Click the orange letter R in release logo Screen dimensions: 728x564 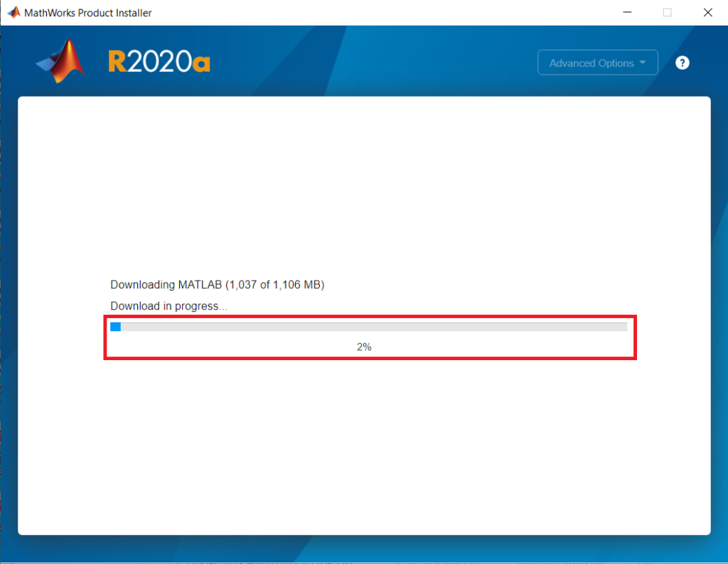117,63
